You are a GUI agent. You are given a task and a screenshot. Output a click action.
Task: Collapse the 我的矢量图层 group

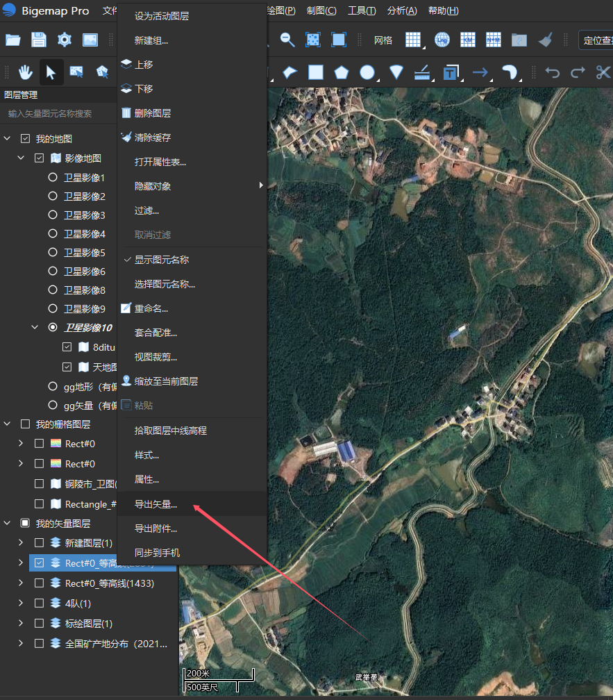pos(7,523)
